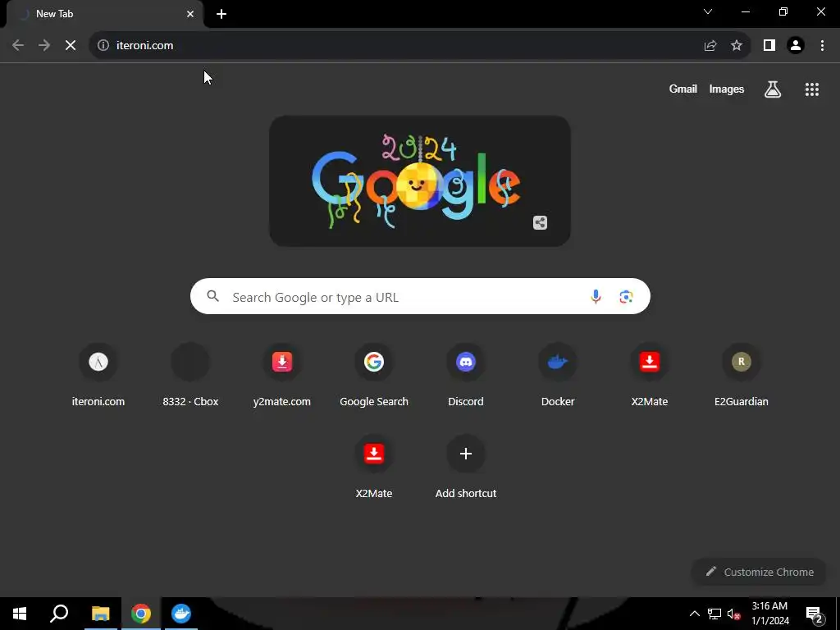Bookmark this tab with the star icon

pyautogui.click(x=737, y=46)
